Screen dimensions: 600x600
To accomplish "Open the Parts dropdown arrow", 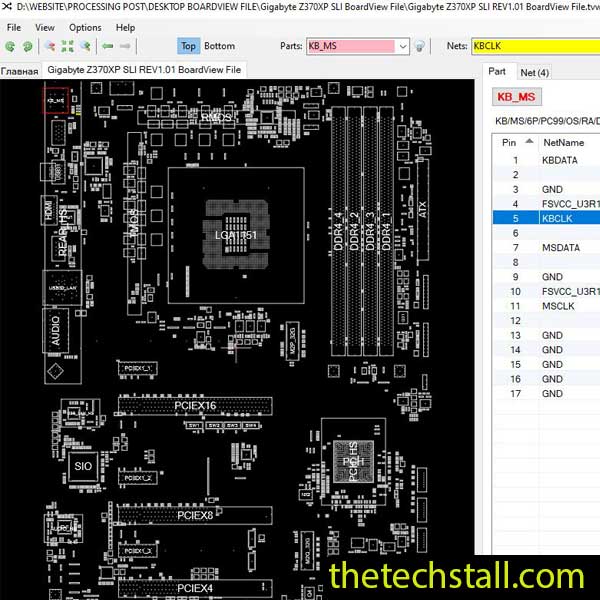I will 403,46.
